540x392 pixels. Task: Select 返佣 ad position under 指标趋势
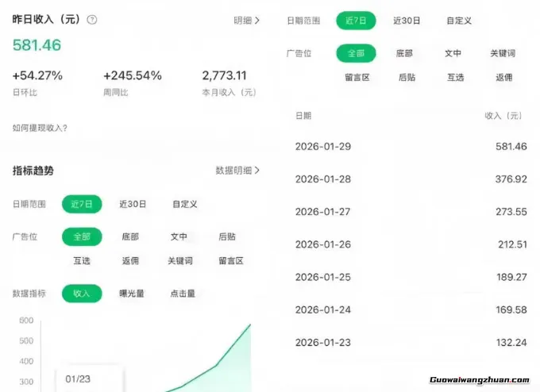click(130, 261)
